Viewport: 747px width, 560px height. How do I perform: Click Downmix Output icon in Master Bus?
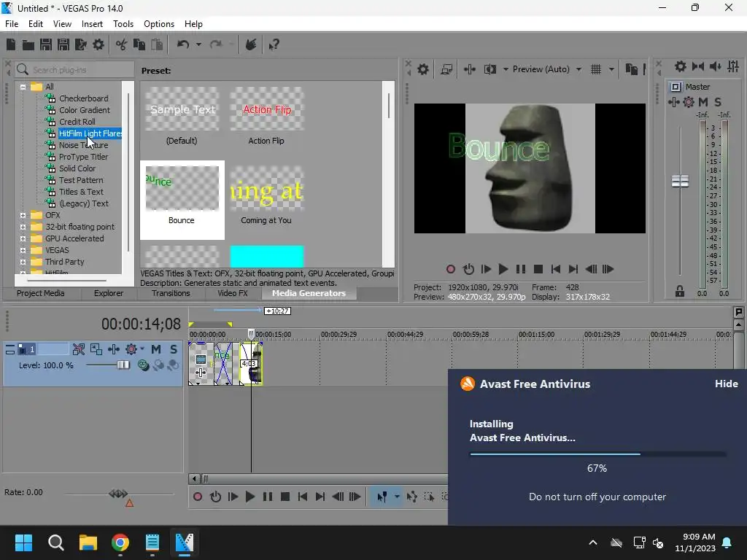point(698,66)
